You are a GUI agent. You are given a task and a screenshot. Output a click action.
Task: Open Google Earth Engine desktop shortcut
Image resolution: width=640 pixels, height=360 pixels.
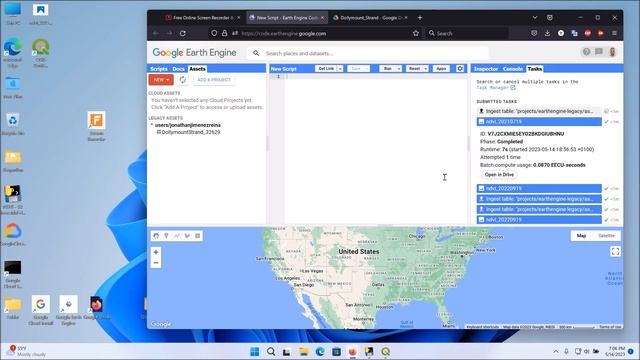pos(68,311)
